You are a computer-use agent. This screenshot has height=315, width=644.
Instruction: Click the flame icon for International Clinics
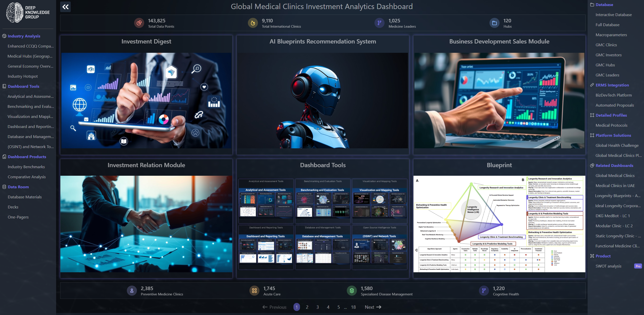253,23
